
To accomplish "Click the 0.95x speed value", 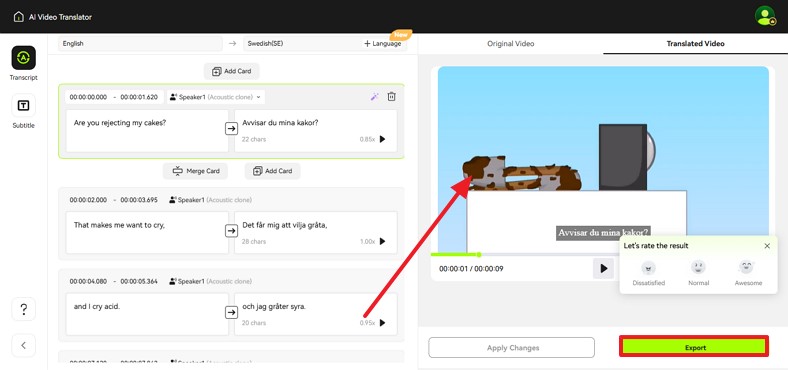I will click(x=367, y=323).
